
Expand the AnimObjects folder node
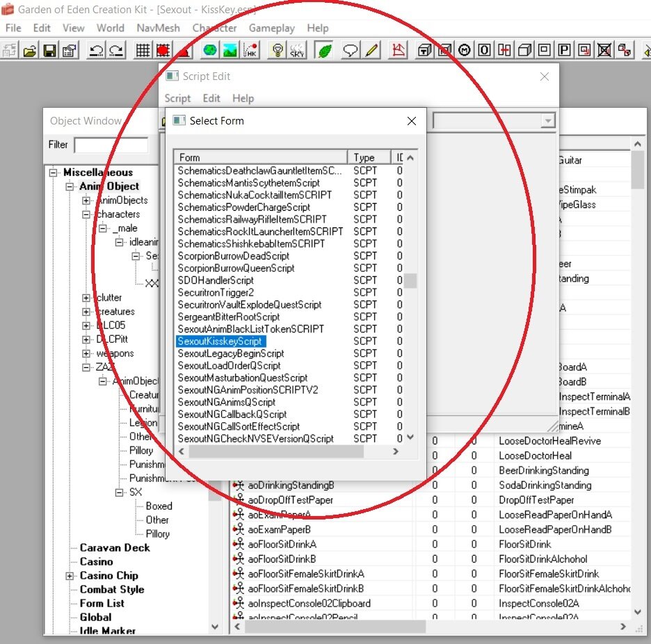point(86,200)
